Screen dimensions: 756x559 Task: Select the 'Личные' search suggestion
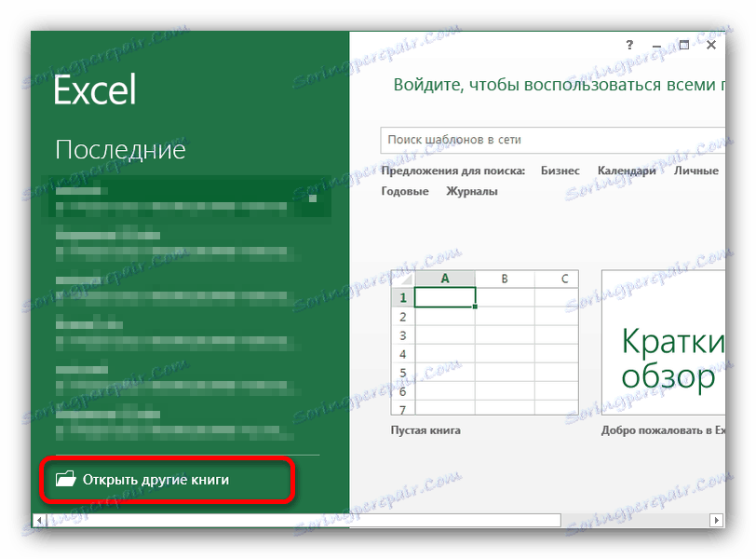(x=695, y=170)
